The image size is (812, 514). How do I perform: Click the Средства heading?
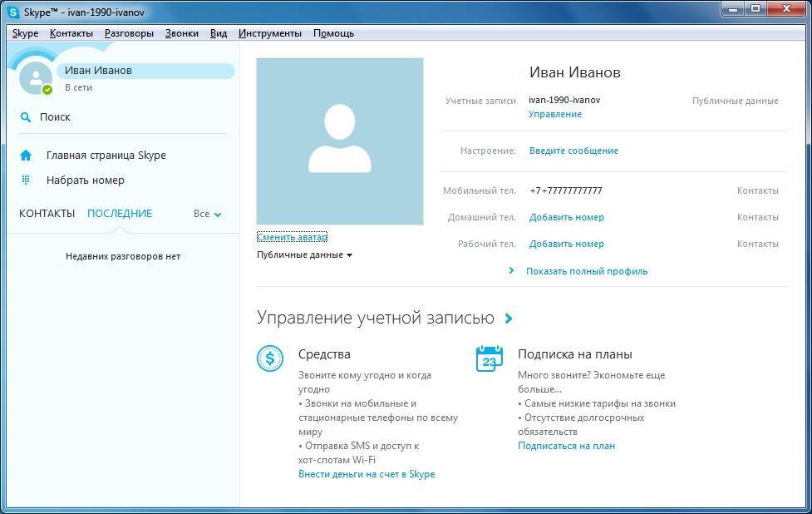point(324,354)
